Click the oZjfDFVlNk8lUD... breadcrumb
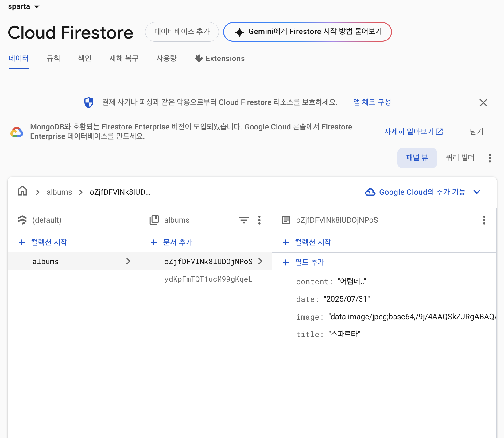This screenshot has width=504, height=438. coord(120,192)
